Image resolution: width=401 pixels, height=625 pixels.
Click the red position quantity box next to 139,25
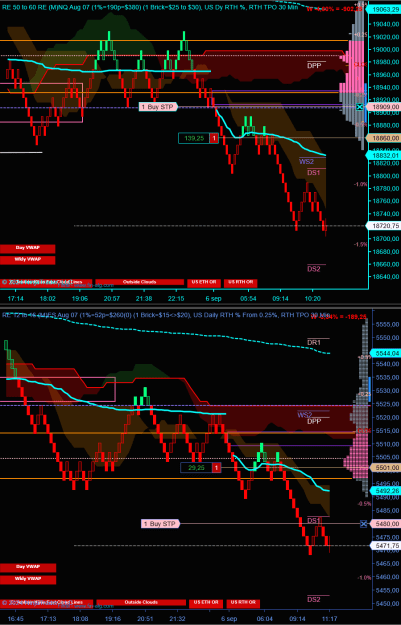[214, 138]
